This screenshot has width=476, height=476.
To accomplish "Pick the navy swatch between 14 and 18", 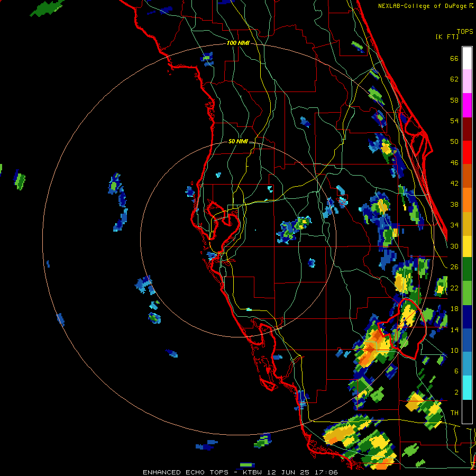I will [x=467, y=317].
